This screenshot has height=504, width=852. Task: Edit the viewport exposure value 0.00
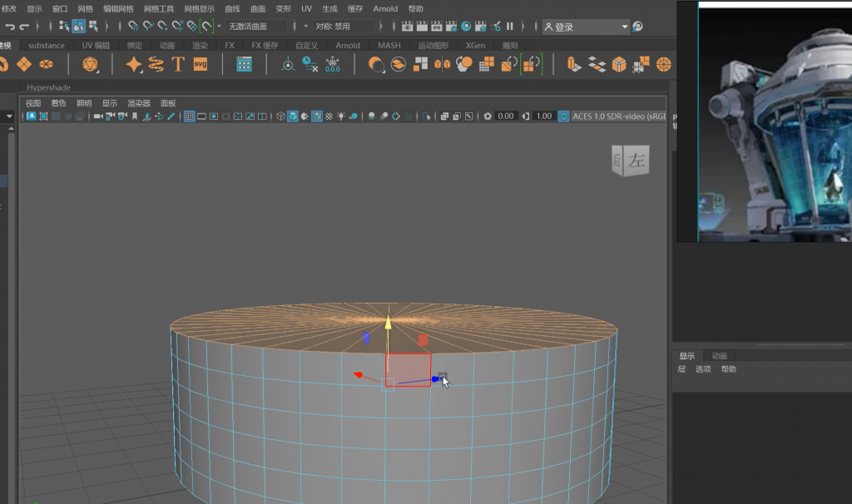(x=505, y=116)
